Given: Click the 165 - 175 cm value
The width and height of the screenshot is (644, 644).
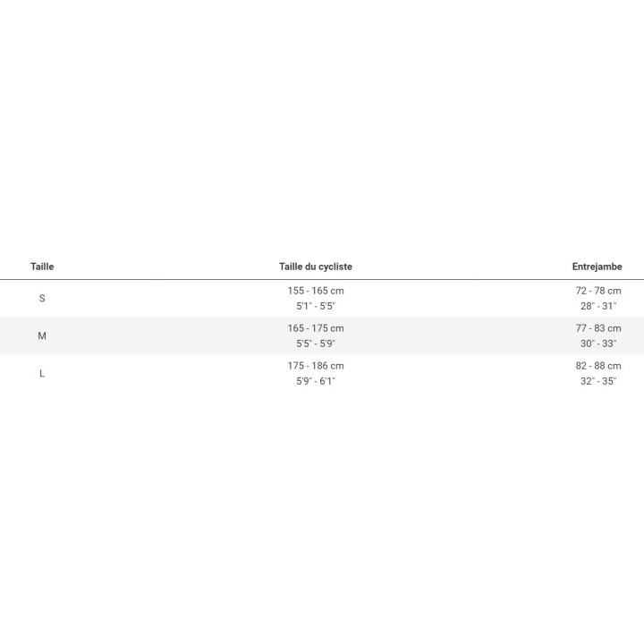Looking at the screenshot, I should point(316,329).
